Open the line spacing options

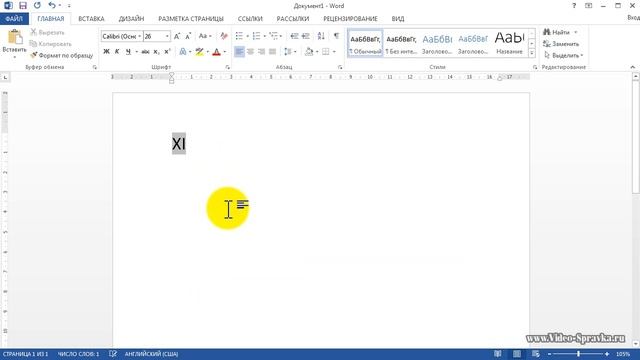click(288, 51)
